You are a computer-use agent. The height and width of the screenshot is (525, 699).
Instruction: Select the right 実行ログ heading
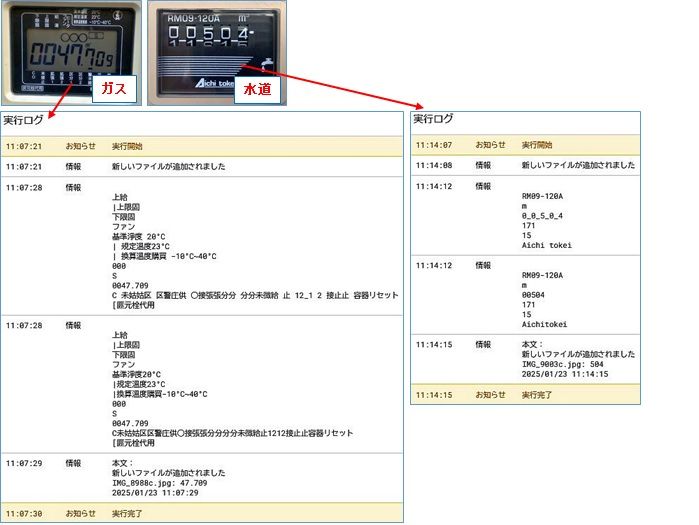pos(432,118)
